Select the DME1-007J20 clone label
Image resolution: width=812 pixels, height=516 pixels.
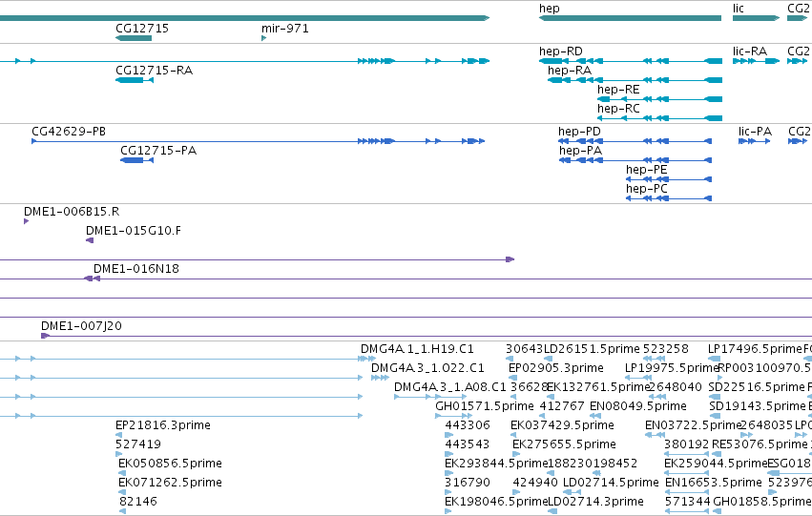click(81, 326)
